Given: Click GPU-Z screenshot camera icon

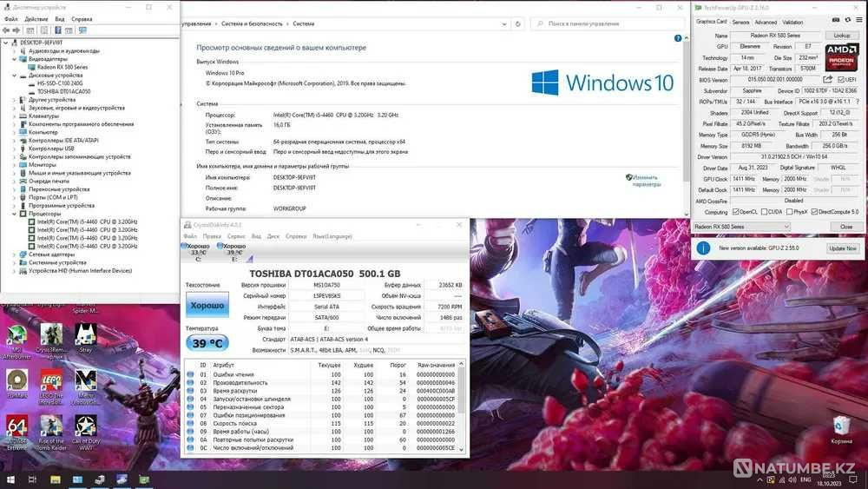Looking at the screenshot, I should coord(835,20).
